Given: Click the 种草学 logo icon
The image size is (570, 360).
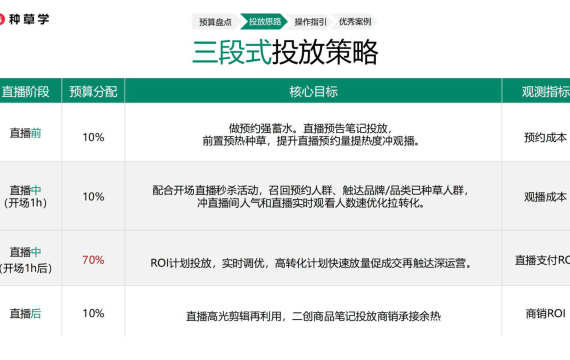Looking at the screenshot, I should tap(1, 19).
